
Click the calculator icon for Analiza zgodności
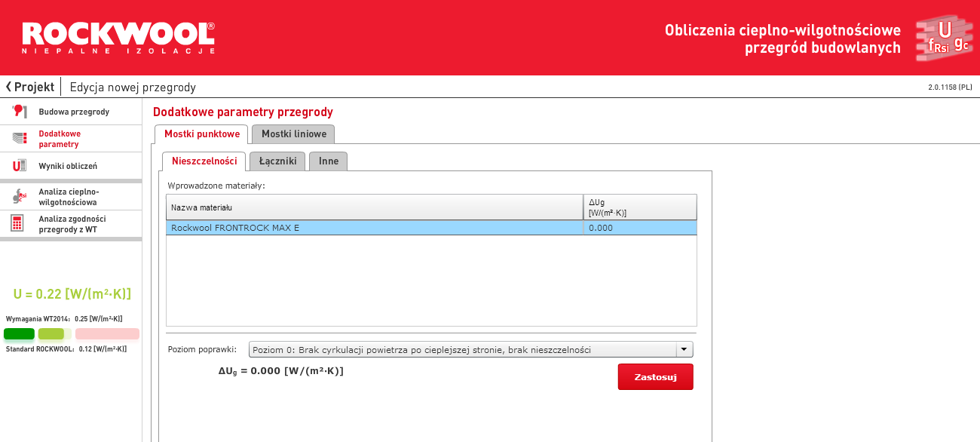pyautogui.click(x=17, y=224)
